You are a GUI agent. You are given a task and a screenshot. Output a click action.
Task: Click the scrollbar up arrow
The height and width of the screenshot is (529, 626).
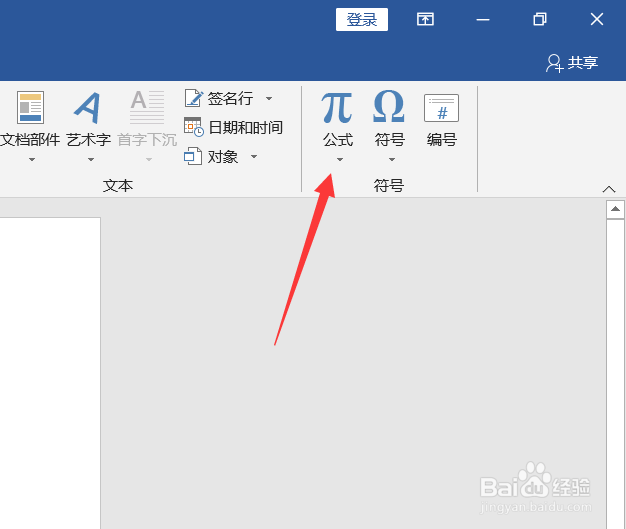(x=615, y=209)
